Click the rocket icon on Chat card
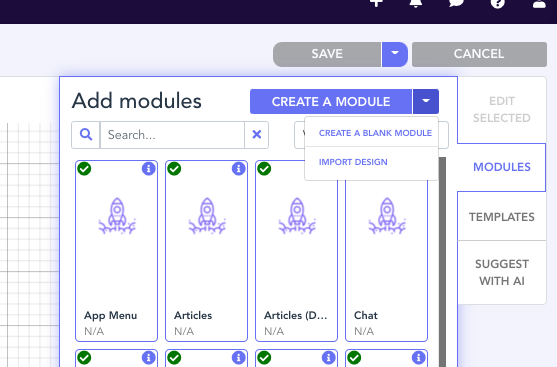Screen dimensions: 557x367 (387, 216)
